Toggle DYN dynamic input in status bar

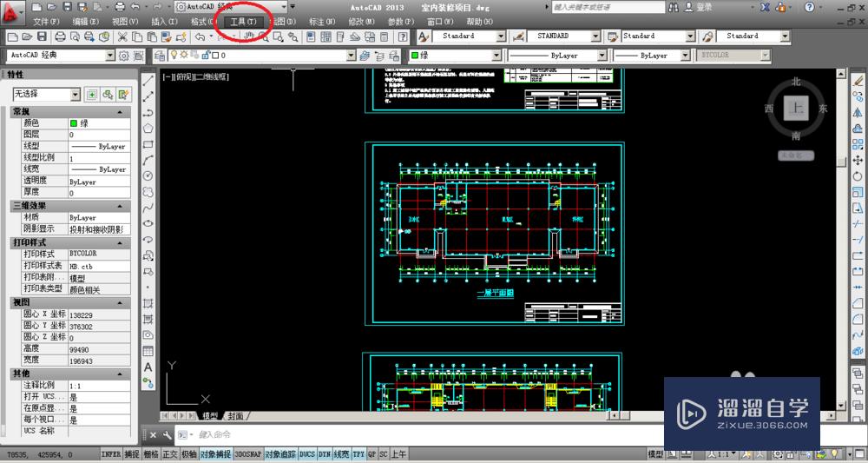tap(325, 454)
